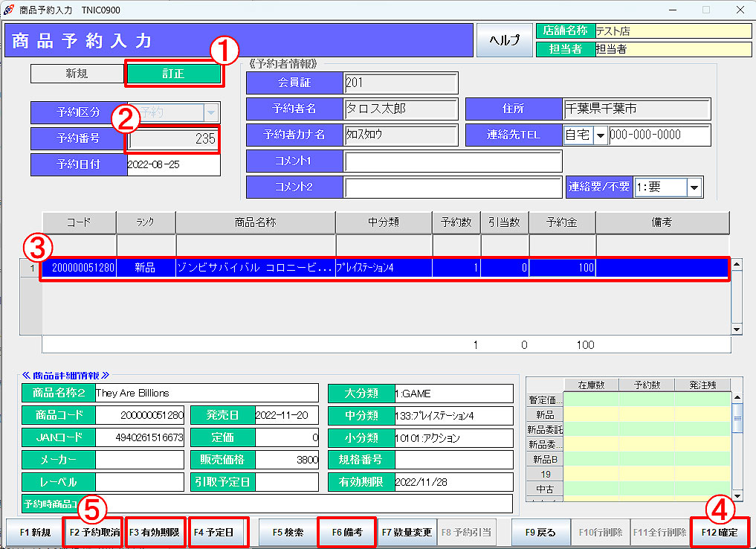Click into the コメント1 input field
The height and width of the screenshot is (549, 756).
coord(452,161)
